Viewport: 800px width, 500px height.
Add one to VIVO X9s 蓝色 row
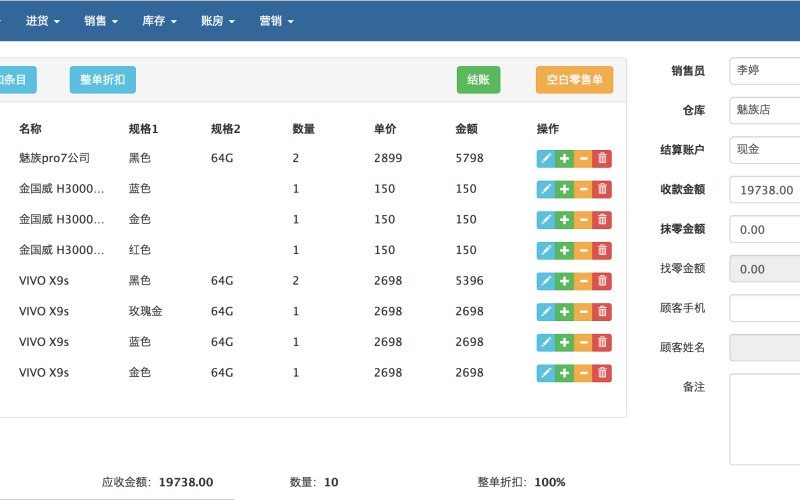point(564,342)
